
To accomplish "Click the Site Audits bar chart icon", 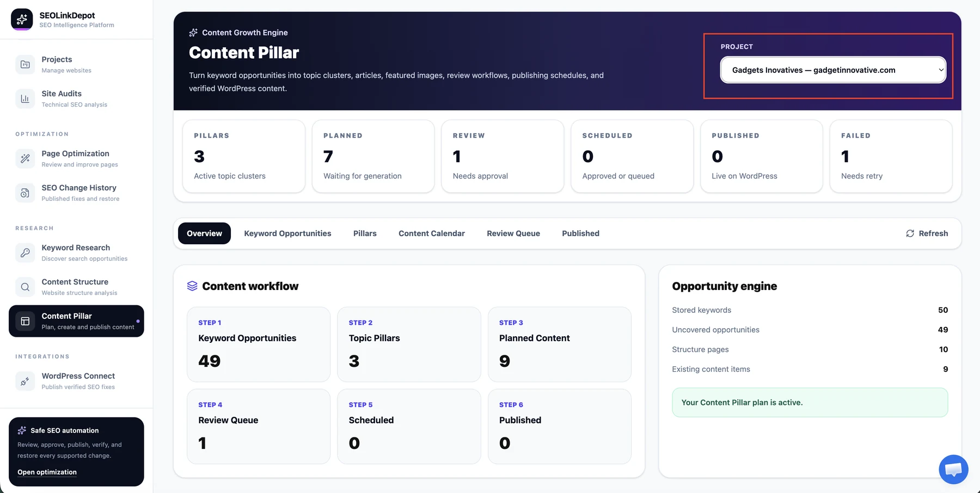I will (25, 98).
